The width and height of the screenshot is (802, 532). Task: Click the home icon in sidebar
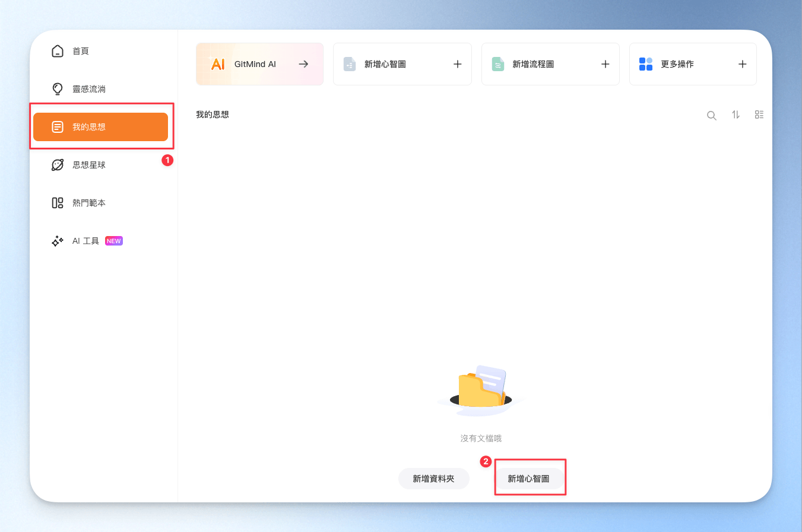coord(58,51)
